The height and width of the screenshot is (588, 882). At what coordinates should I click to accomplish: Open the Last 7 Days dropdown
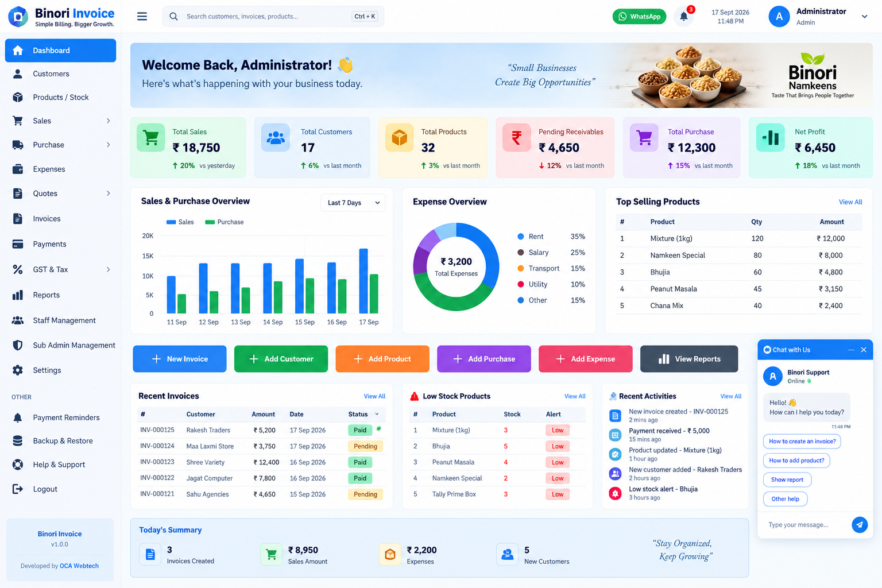[353, 203]
